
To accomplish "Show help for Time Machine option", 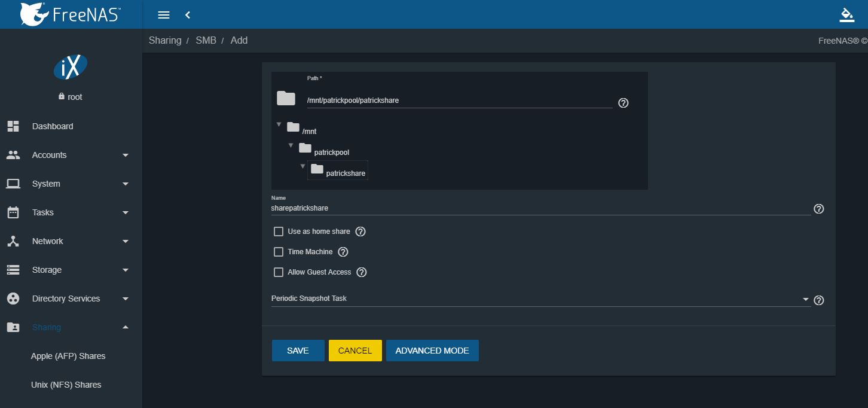I will (x=343, y=252).
